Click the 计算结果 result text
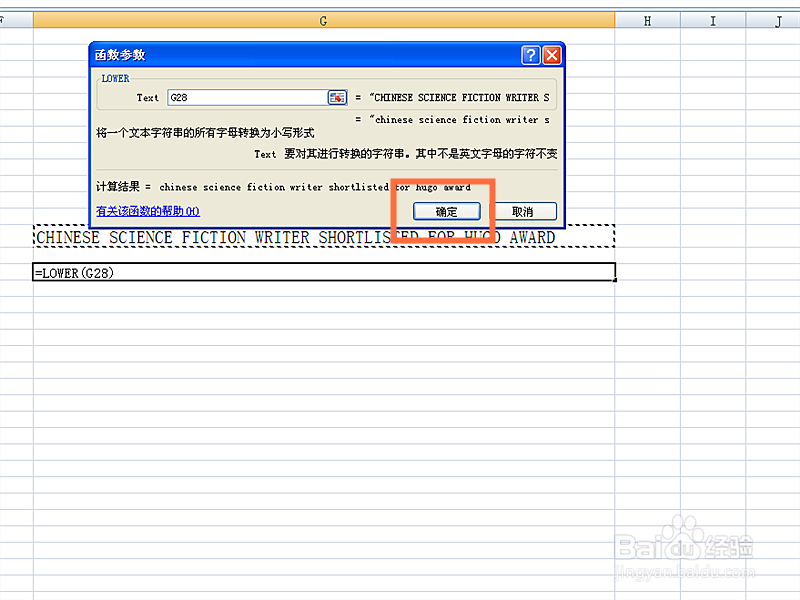 click(283, 187)
